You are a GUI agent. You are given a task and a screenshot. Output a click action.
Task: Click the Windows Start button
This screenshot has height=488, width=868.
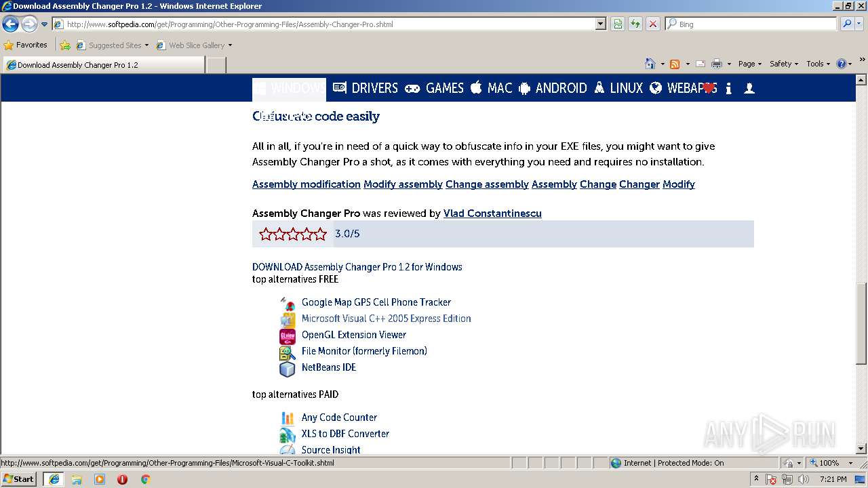tap(19, 479)
